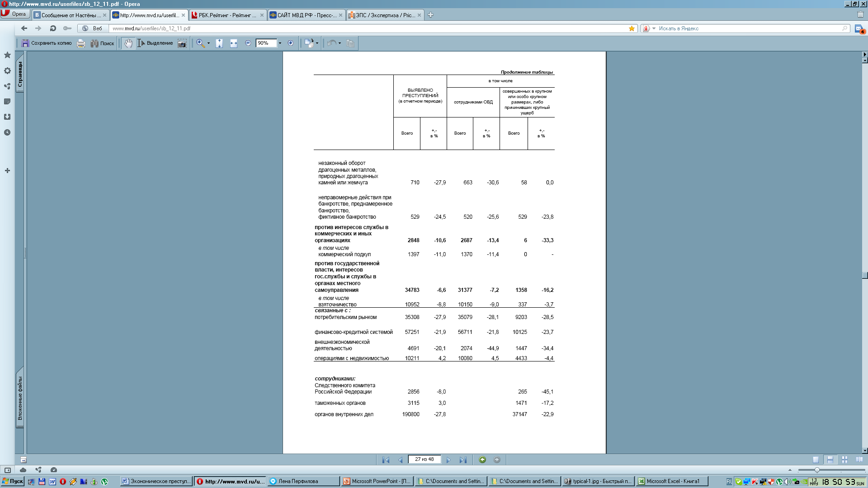The image size is (868, 488).
Task: Switch to 'САЙТ МВД РФ - Пресс' tab
Action: point(306,15)
